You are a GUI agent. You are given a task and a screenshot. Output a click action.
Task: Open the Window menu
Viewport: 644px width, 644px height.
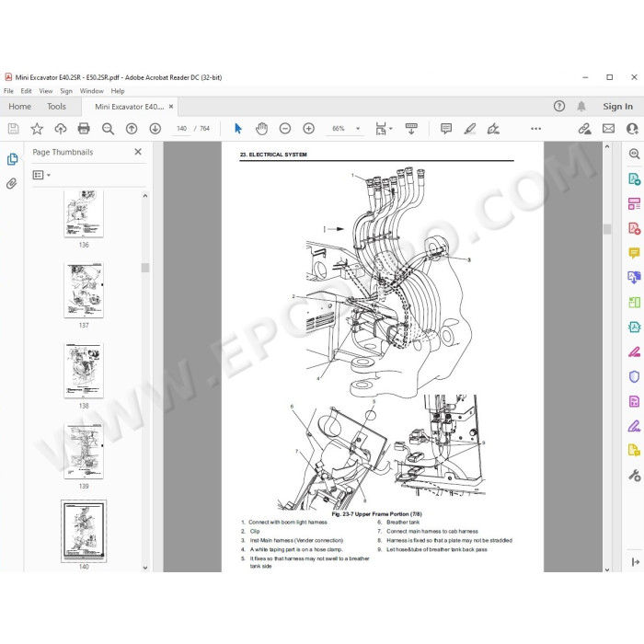pos(92,91)
